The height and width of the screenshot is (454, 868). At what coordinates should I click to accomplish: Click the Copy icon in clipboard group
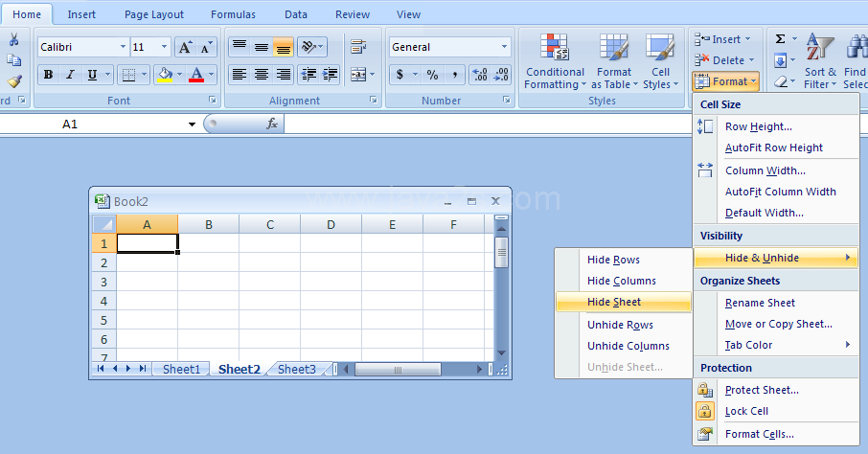click(x=13, y=60)
